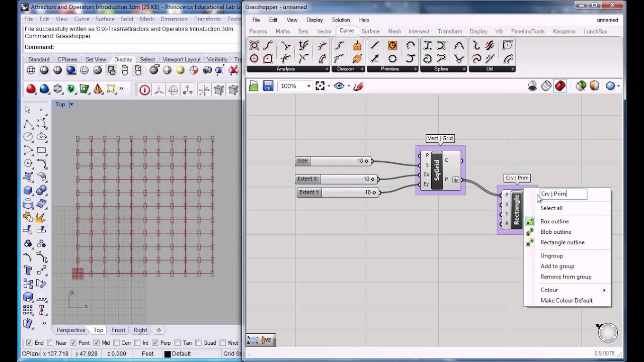Image resolution: width=644 pixels, height=362 pixels.
Task: Toggle the Int osnap checkbox
Action: (138, 343)
